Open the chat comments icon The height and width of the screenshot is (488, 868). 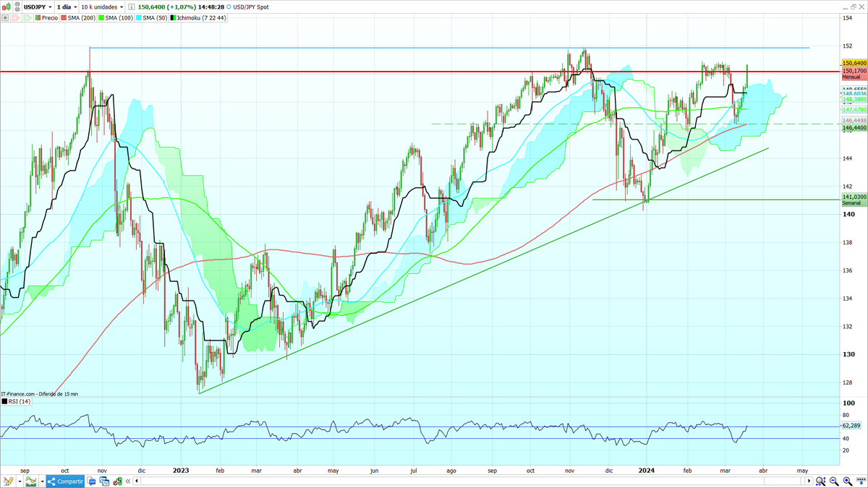tap(92, 481)
